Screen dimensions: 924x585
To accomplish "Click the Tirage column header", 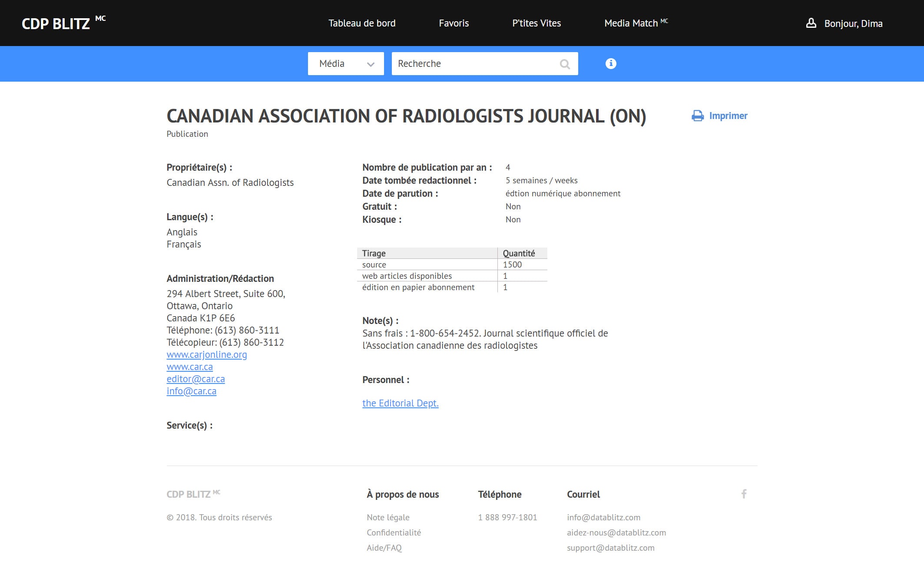I will point(427,253).
